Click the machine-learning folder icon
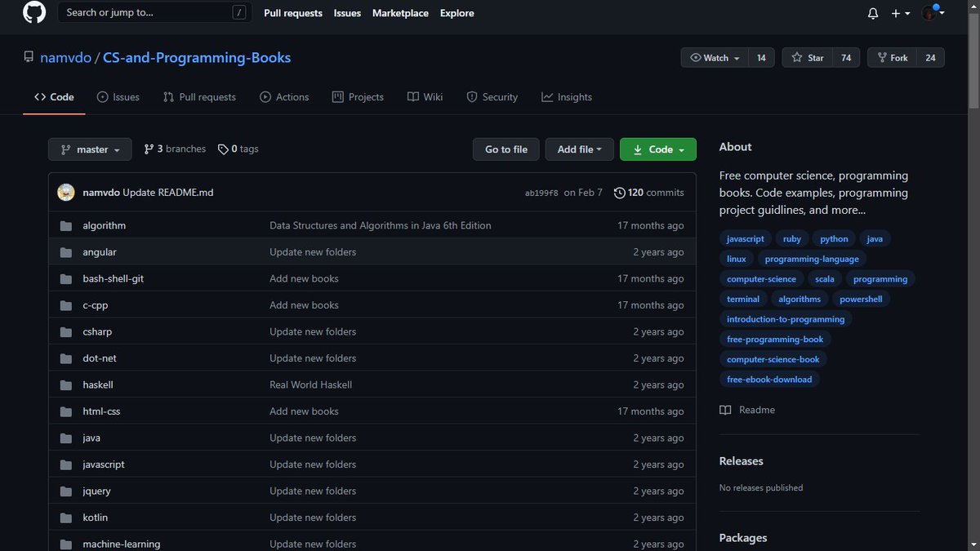The width and height of the screenshot is (980, 551). coord(66,544)
